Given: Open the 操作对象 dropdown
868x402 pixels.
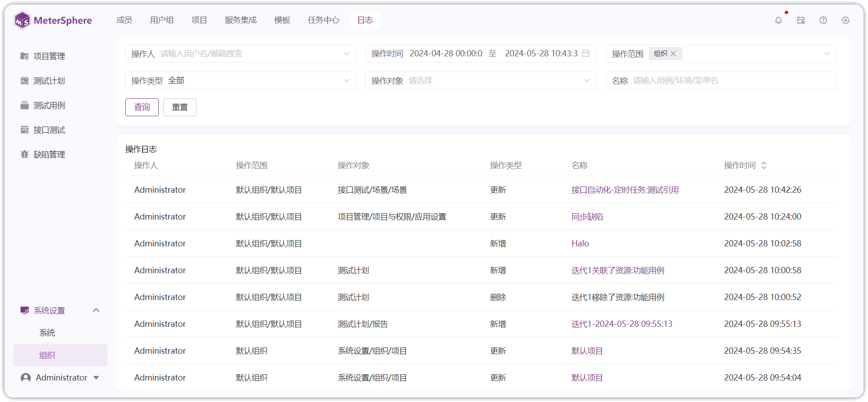Looking at the screenshot, I should coord(481,80).
